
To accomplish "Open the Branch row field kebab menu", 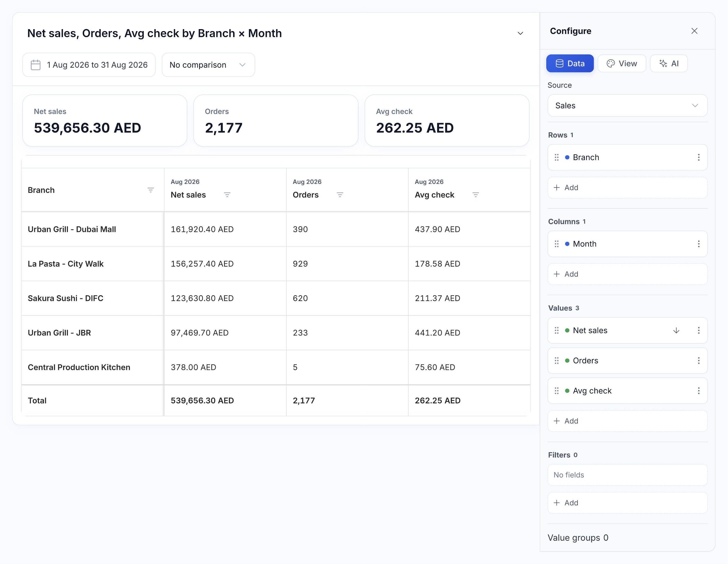I will [x=699, y=157].
